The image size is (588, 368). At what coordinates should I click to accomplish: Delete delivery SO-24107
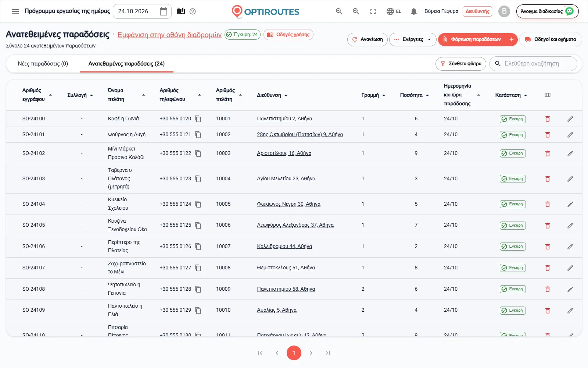point(548,268)
